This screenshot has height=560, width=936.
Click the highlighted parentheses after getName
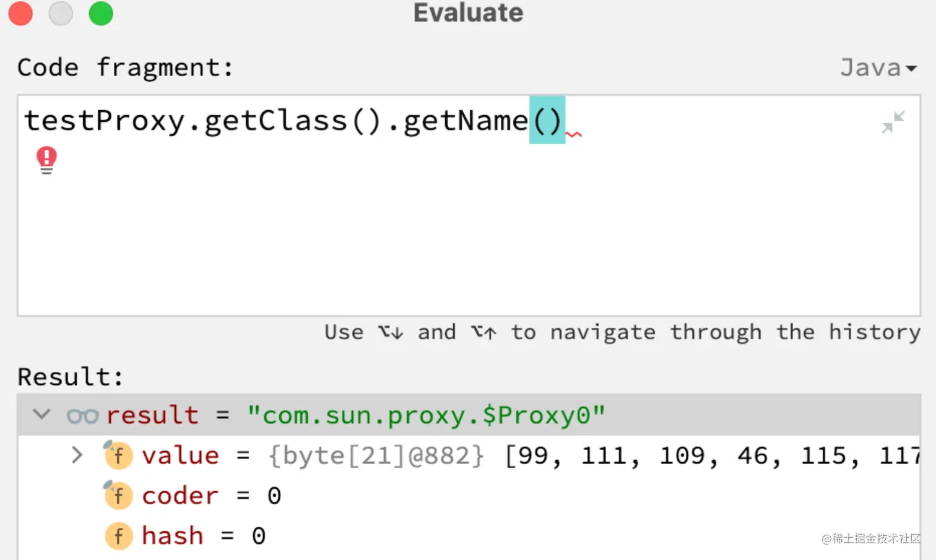pos(547,121)
